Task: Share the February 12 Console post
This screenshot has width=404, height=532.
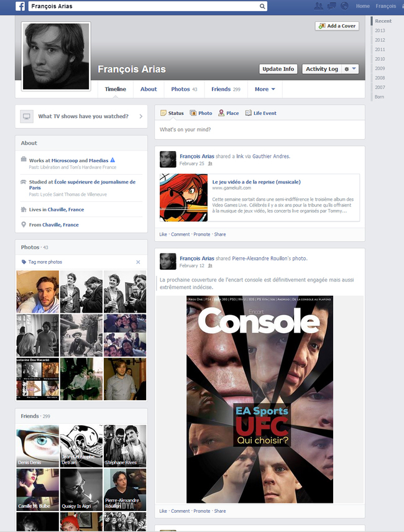Action: pyautogui.click(x=220, y=511)
